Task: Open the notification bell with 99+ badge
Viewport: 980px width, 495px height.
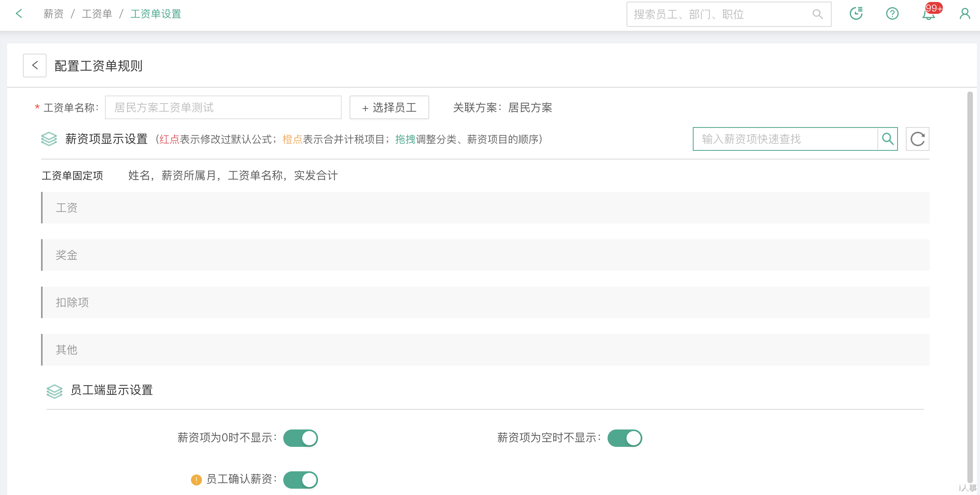Action: click(x=929, y=14)
